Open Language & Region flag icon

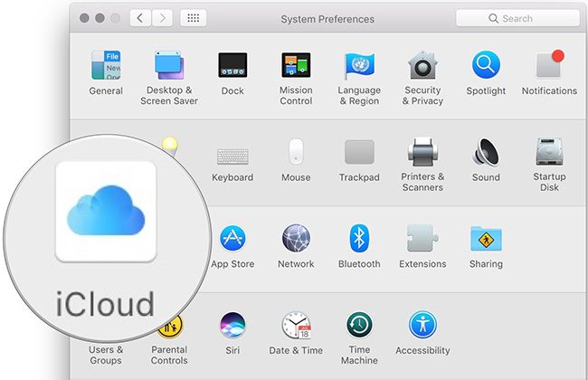(359, 65)
